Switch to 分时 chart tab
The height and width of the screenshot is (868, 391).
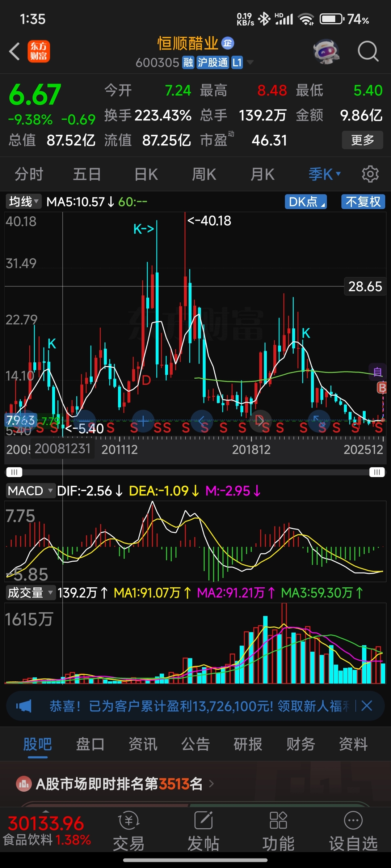29,174
